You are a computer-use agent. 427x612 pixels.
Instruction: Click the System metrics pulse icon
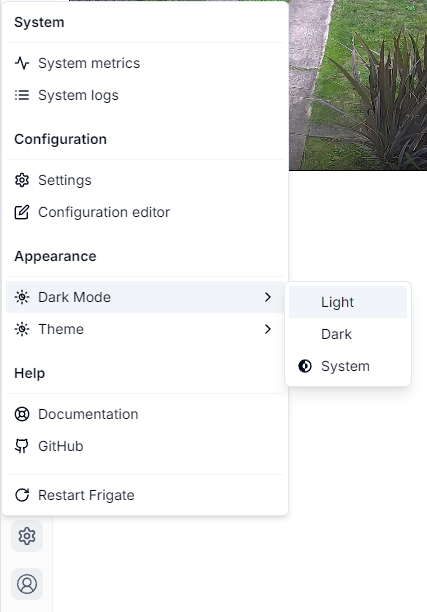pyautogui.click(x=22, y=63)
